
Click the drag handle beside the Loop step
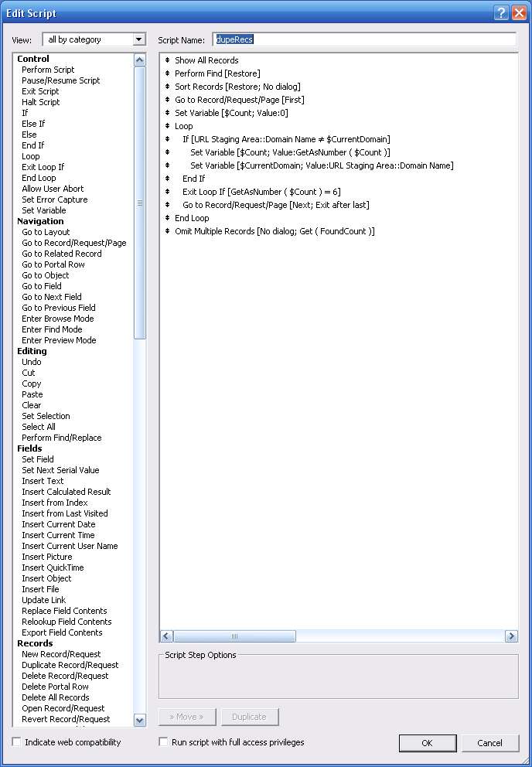[167, 126]
